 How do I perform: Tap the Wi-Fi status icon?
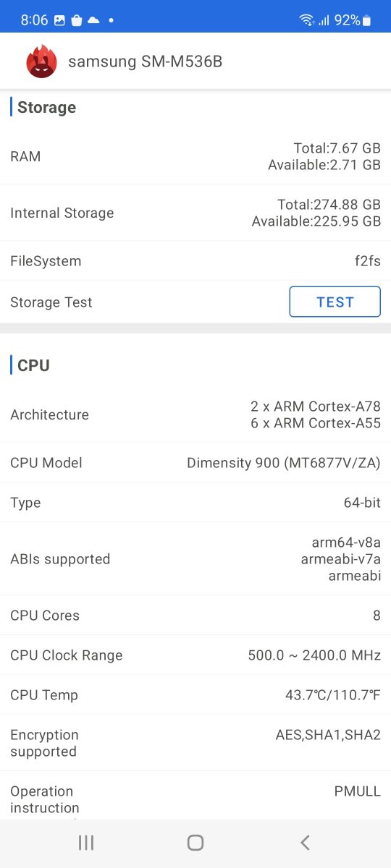click(307, 20)
